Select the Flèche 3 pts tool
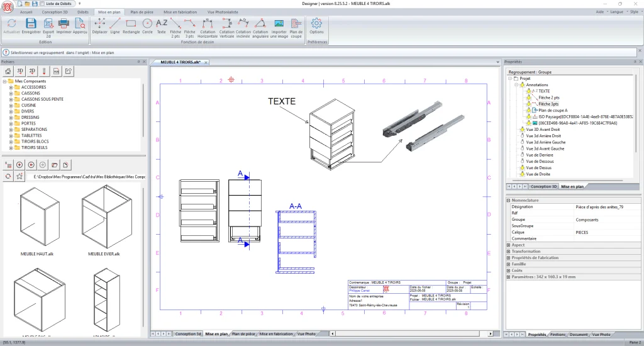Screen dimensions: 644x346 pos(189,28)
